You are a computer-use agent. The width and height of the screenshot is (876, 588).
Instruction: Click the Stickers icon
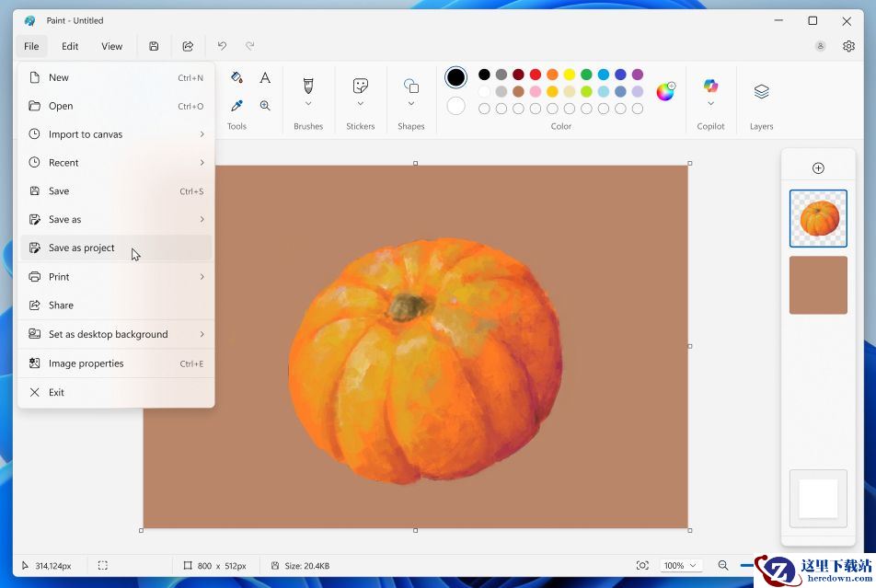point(361,86)
